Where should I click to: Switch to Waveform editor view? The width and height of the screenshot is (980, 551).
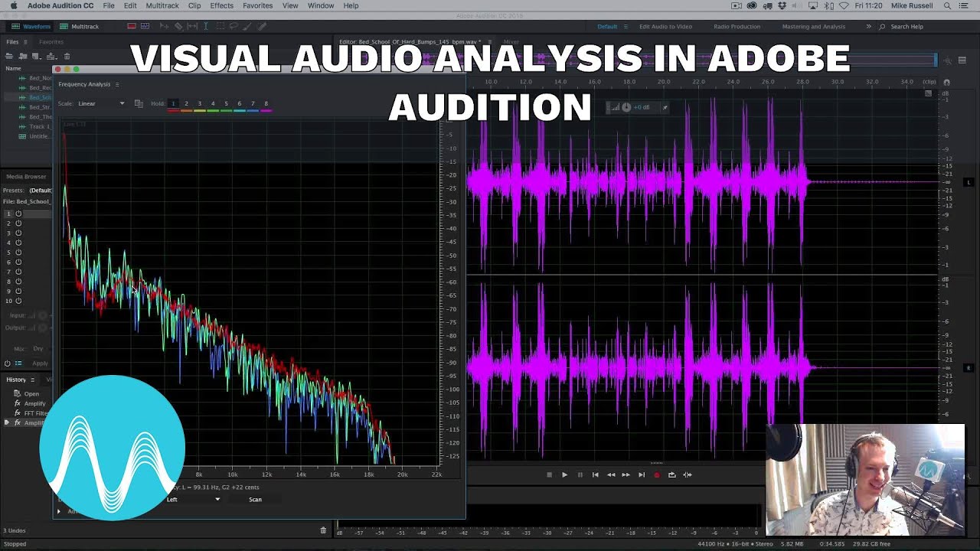[31, 26]
